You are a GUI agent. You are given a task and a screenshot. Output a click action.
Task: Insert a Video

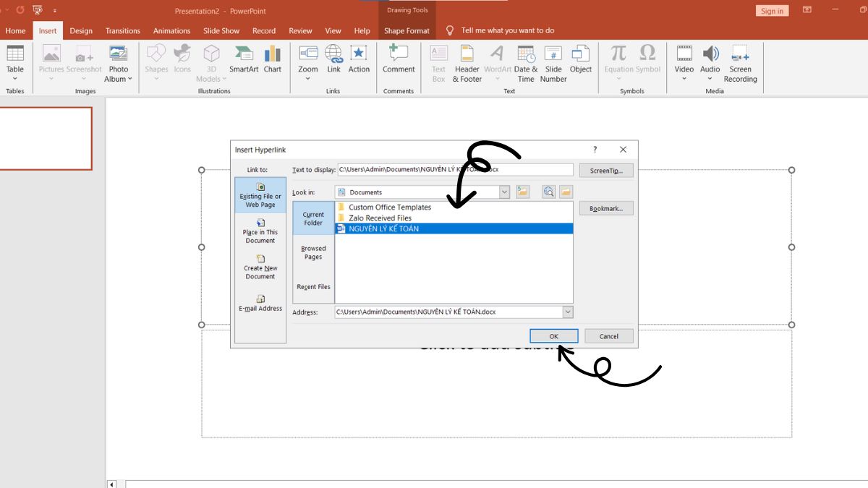point(684,64)
